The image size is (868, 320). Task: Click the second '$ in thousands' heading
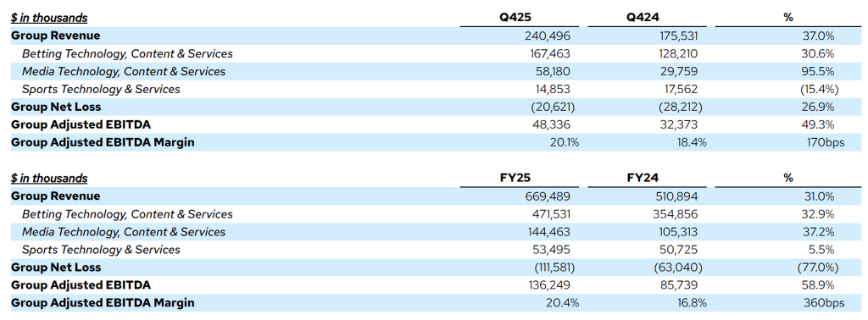49,179
